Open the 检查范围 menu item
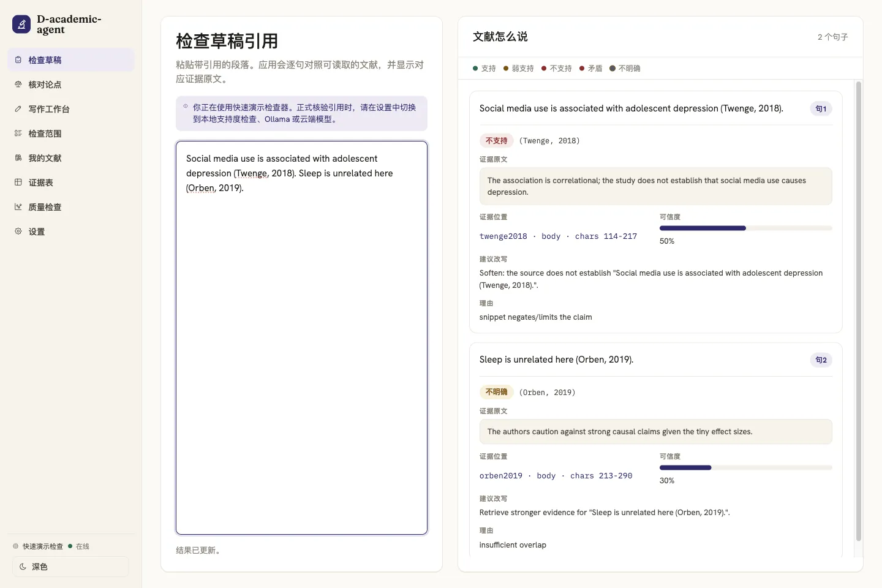This screenshot has width=882, height=588. (71, 134)
